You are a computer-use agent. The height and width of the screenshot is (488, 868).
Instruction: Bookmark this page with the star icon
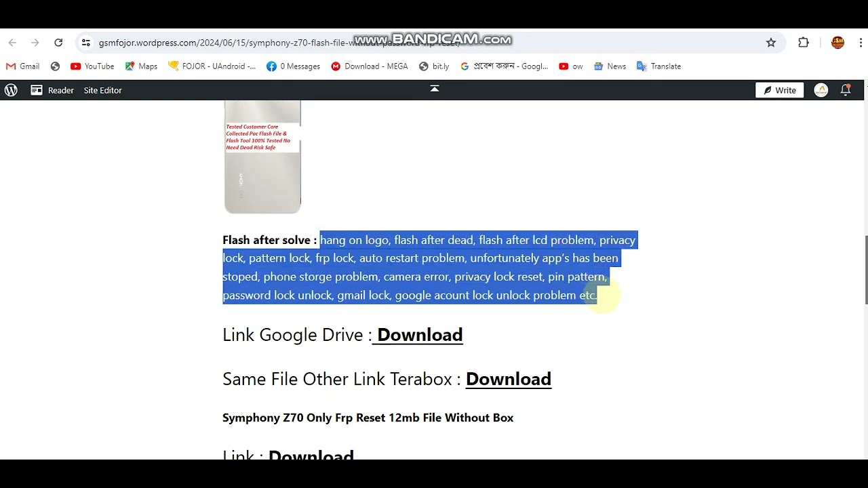(771, 43)
